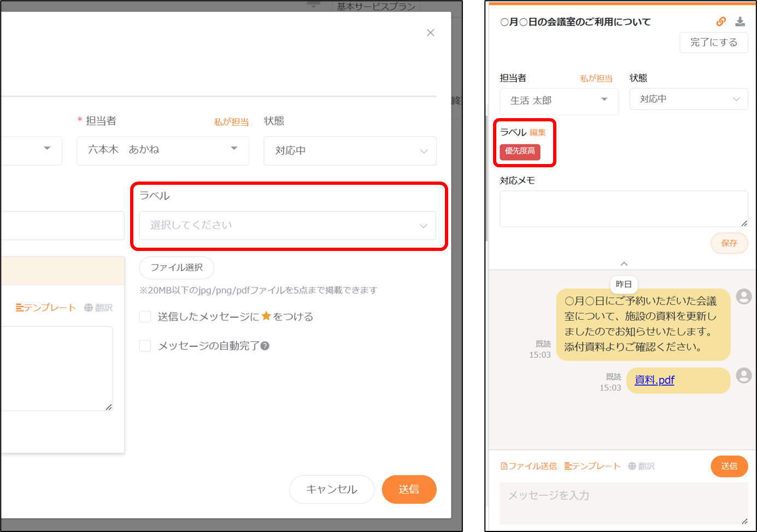757x532 pixels.
Task: Copy link icon beside the conversation title
Action: (x=721, y=22)
